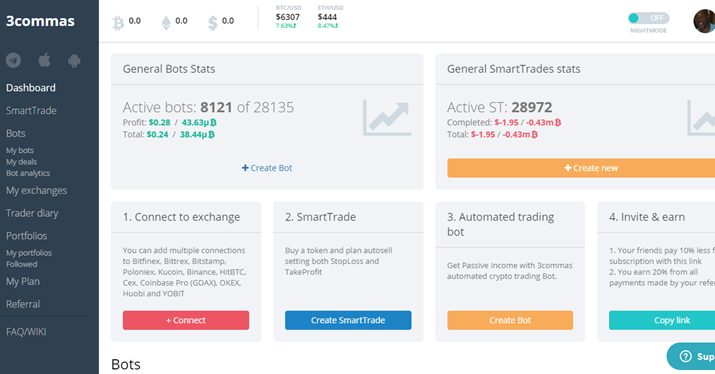Click the 4. Invite & earn heading
The width and height of the screenshot is (715, 374).
pyautogui.click(x=647, y=217)
